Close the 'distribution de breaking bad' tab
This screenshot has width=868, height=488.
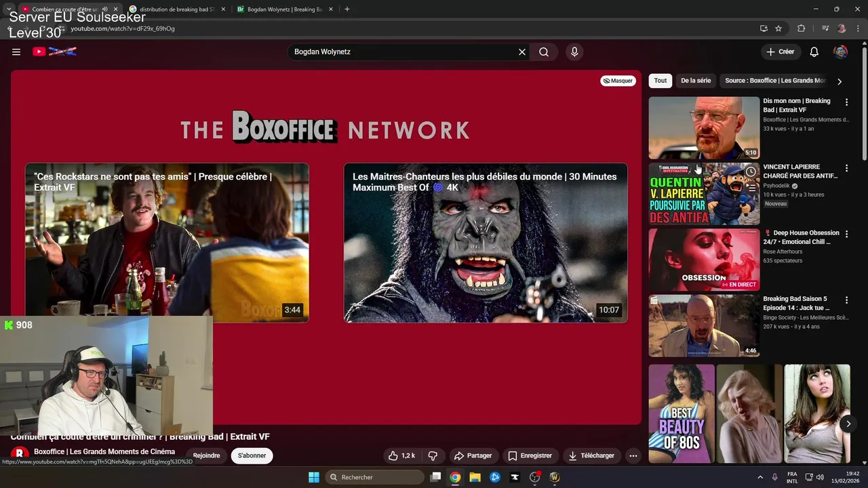224,9
